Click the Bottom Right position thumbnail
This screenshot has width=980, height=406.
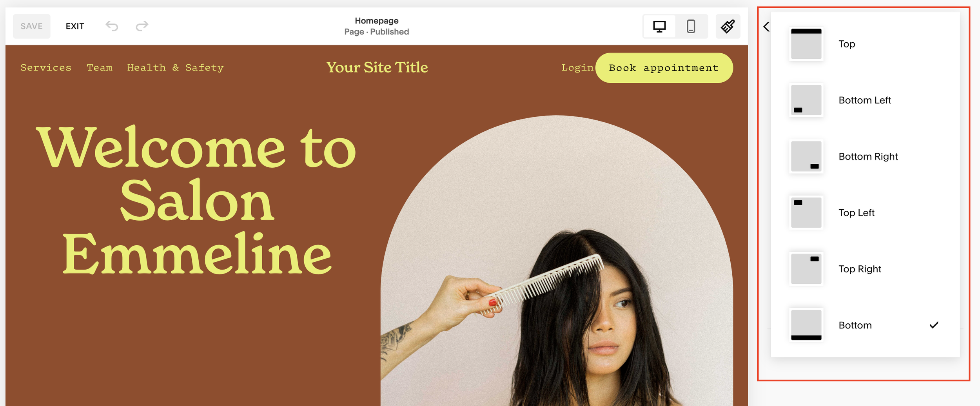[806, 156]
